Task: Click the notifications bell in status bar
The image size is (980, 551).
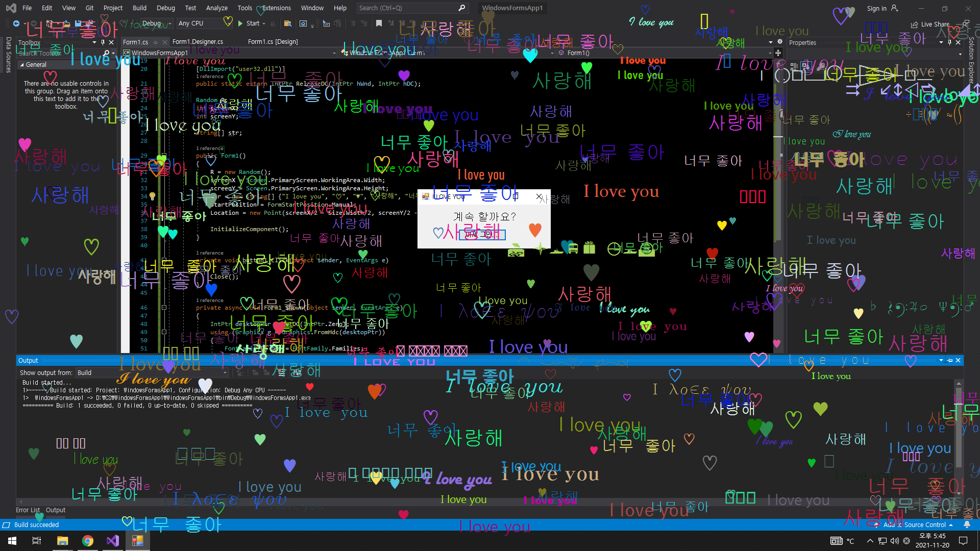Action: pos(967,524)
